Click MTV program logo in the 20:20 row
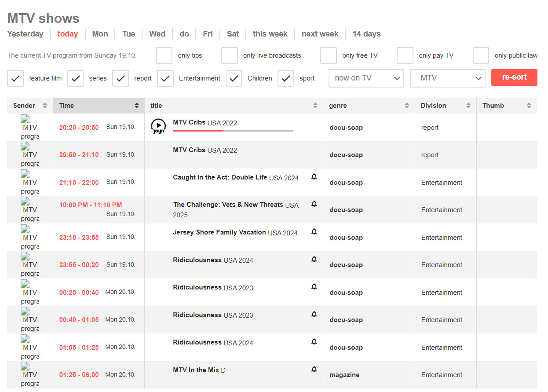Image resolution: width=548 pixels, height=392 pixels. click(30, 128)
